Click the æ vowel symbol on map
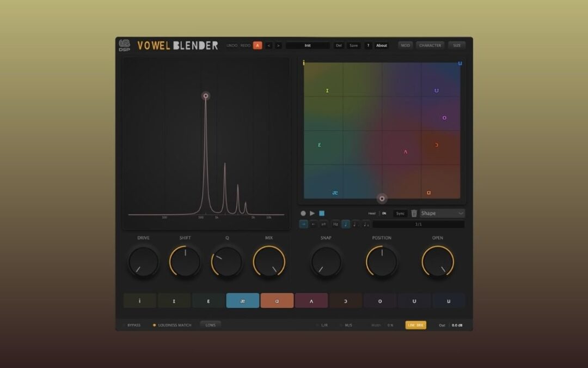This screenshot has width=588, height=368. tap(335, 192)
